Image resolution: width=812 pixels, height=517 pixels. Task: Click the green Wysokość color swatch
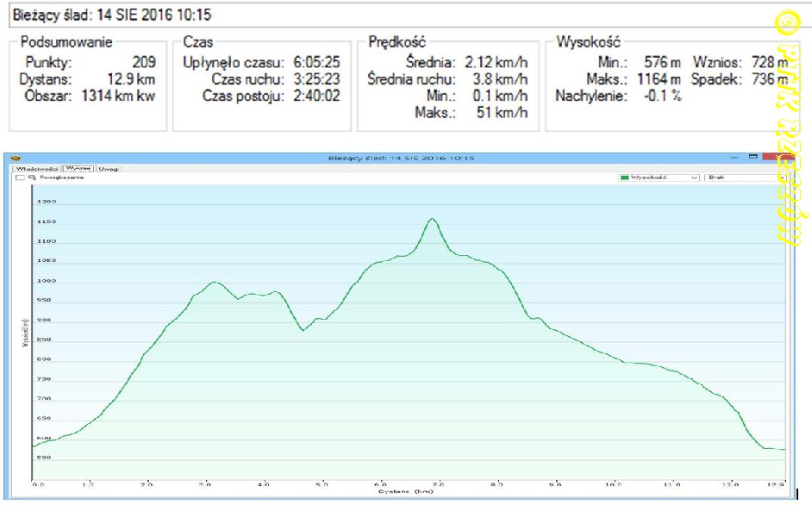tap(625, 178)
